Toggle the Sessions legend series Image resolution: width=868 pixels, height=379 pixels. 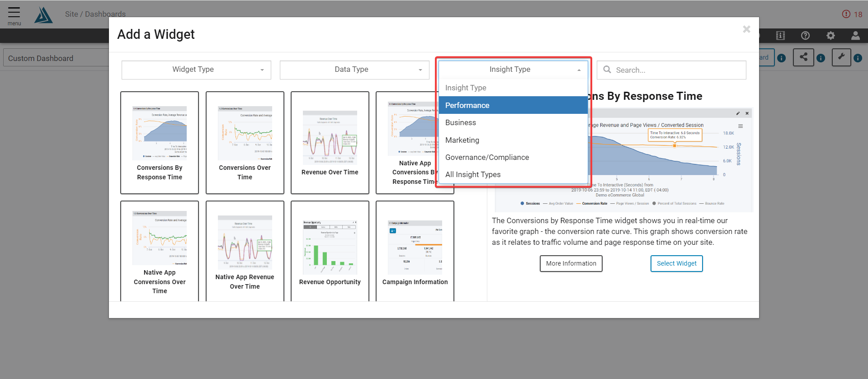[530, 204]
